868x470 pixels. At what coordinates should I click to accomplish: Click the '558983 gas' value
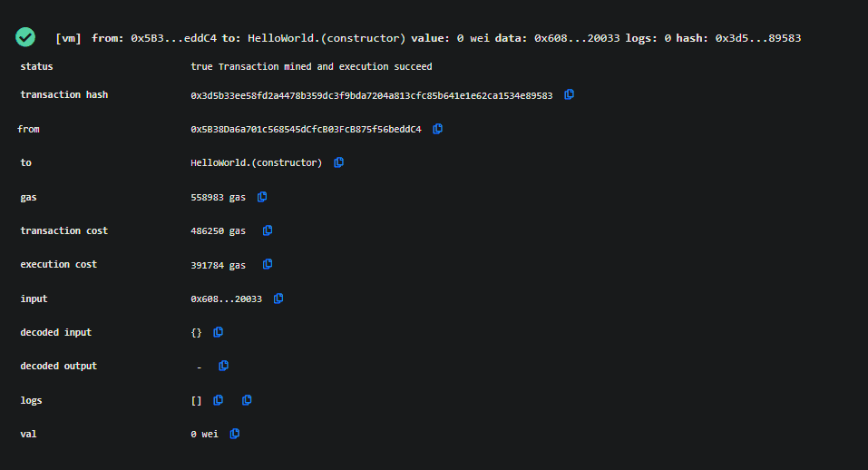coord(218,197)
